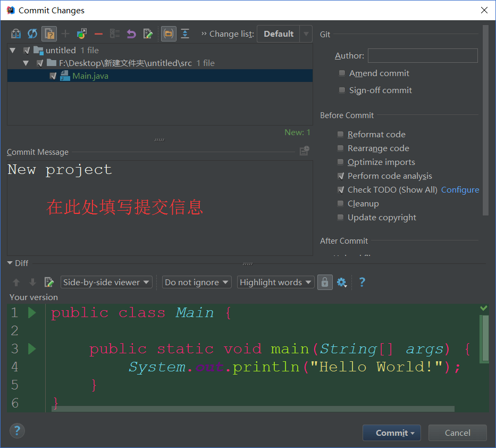Click the purple Revert arrow icon
This screenshot has height=448, width=496.
[131, 34]
